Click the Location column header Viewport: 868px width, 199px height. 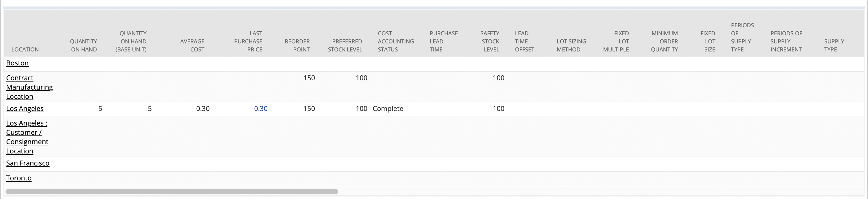[x=25, y=50]
